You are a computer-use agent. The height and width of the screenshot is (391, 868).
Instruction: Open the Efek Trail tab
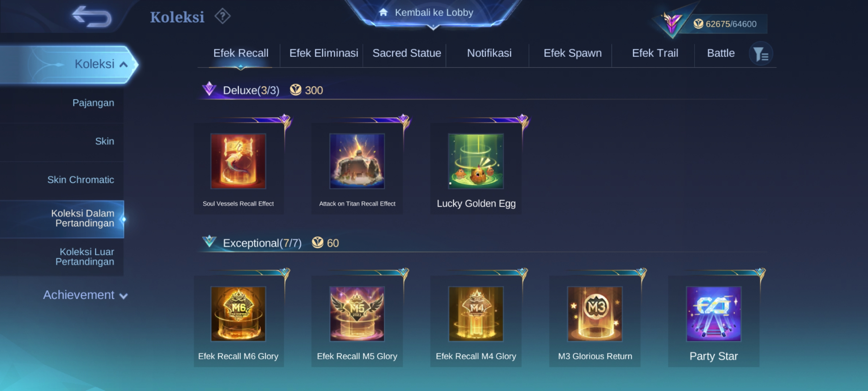(x=655, y=53)
